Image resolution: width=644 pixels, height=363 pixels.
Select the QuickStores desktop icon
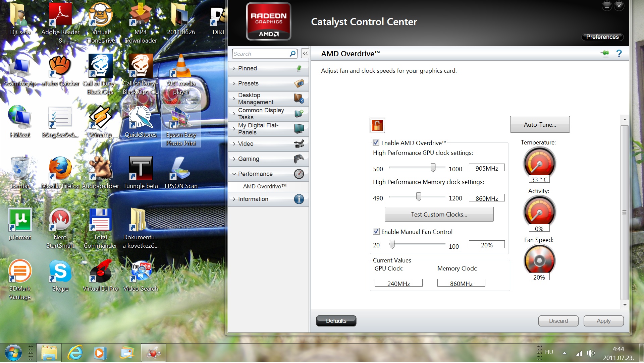(141, 122)
